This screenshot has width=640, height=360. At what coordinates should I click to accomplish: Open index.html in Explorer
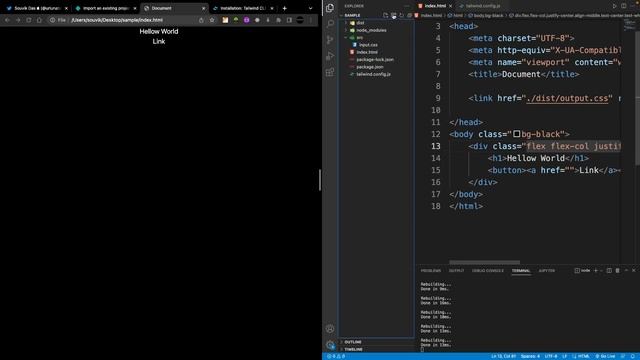pos(376,52)
